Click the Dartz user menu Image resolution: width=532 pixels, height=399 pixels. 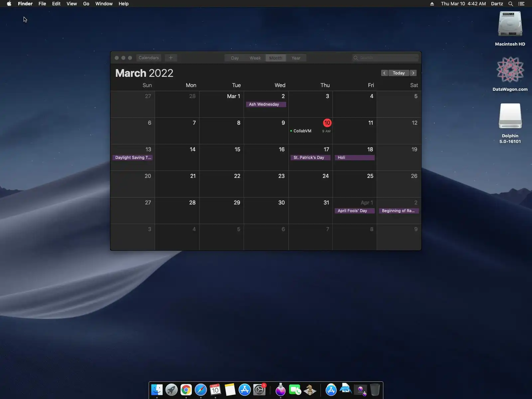point(497,4)
